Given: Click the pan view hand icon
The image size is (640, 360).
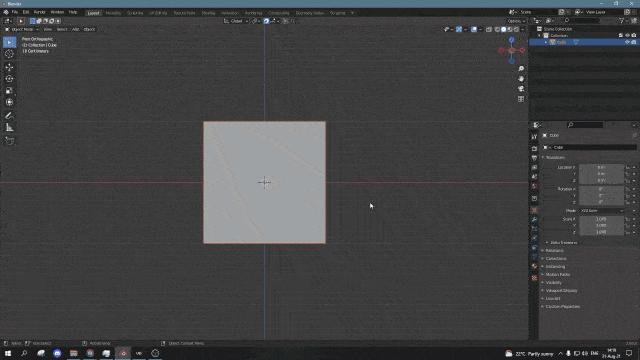Looking at the screenshot, I should pos(521,79).
